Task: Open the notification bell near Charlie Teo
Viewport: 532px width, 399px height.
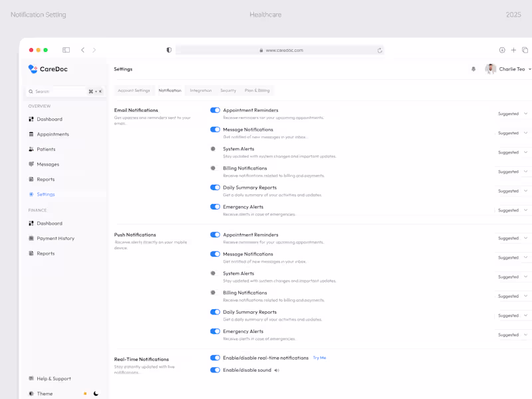Action: 473,68
